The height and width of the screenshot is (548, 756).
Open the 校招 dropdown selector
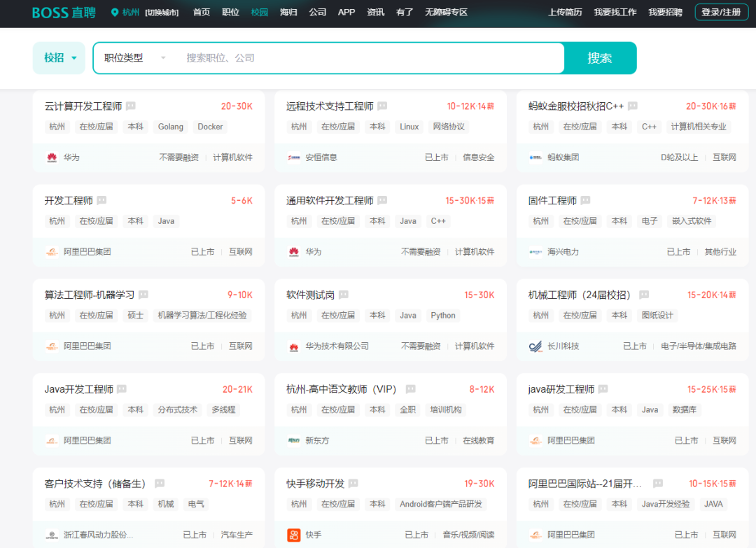59,58
